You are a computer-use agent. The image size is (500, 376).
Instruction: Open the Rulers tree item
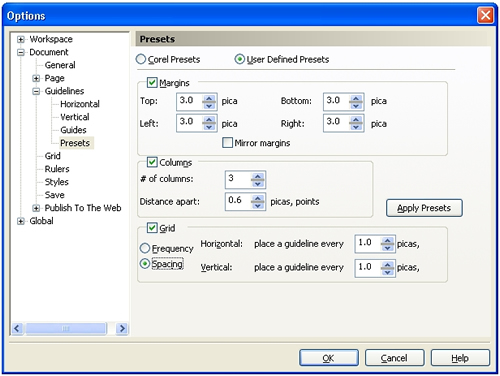[x=57, y=169]
